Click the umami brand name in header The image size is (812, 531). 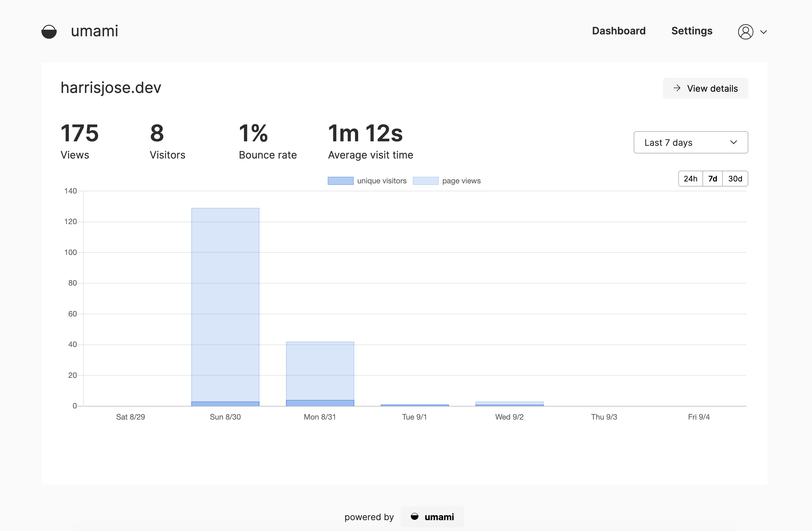pos(95,31)
